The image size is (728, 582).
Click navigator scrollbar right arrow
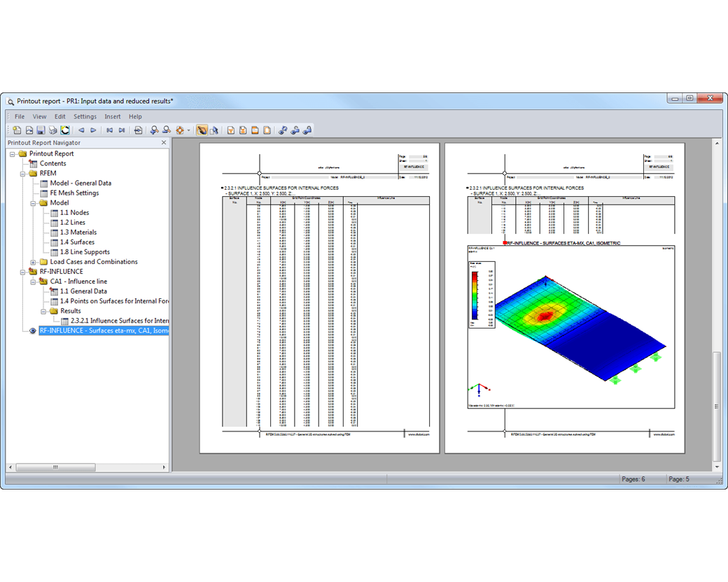[164, 467]
